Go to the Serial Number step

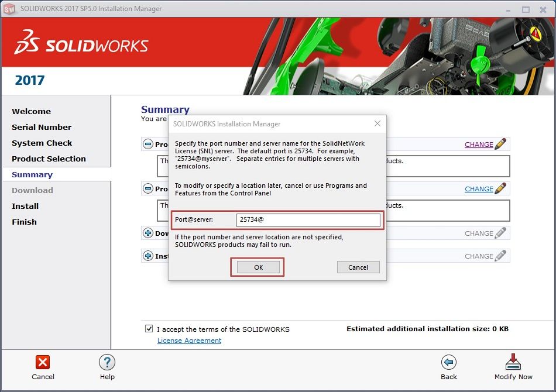(x=42, y=127)
